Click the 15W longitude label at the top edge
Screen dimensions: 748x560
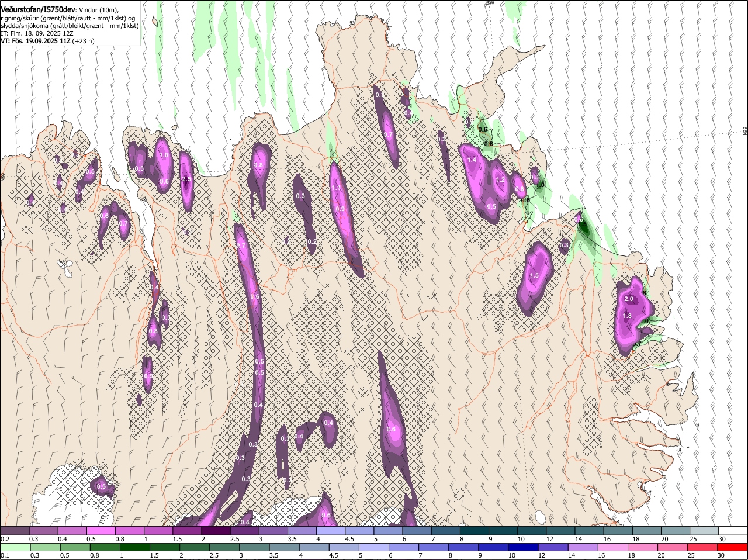pyautogui.click(x=489, y=3)
